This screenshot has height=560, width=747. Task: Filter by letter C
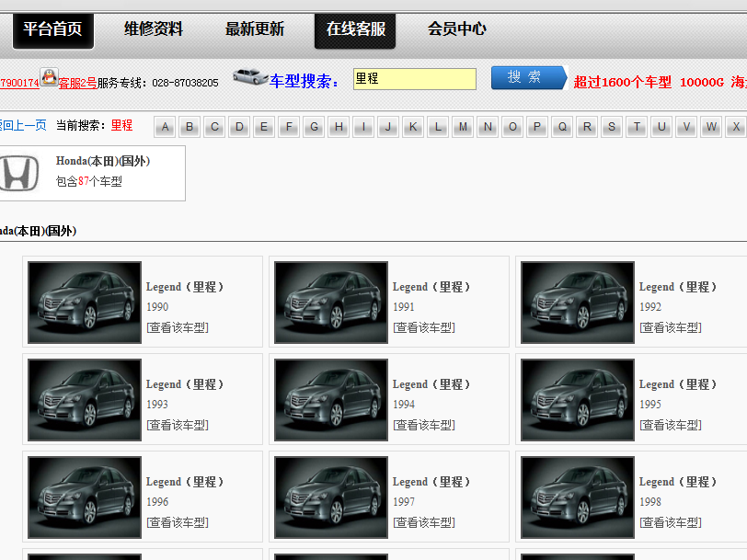[x=214, y=127]
